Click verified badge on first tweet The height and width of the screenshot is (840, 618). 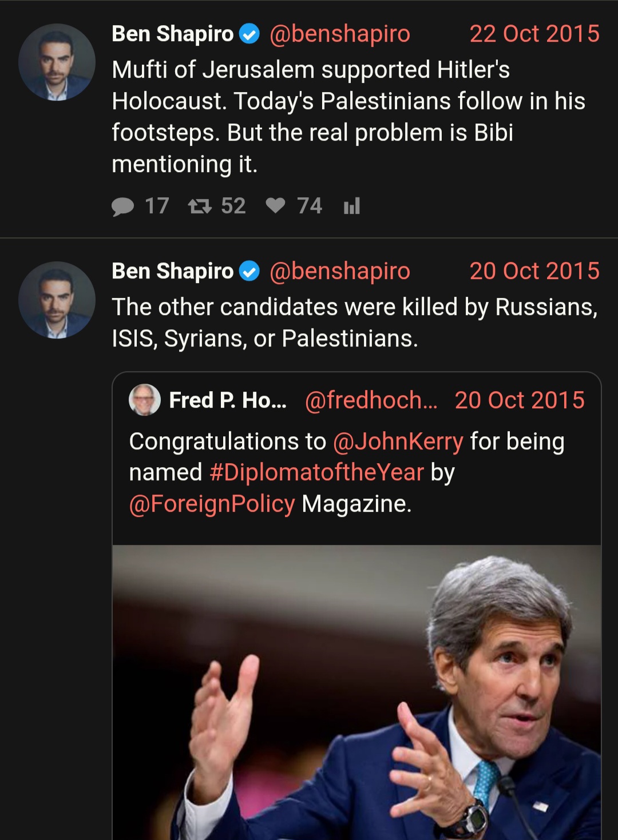click(249, 34)
